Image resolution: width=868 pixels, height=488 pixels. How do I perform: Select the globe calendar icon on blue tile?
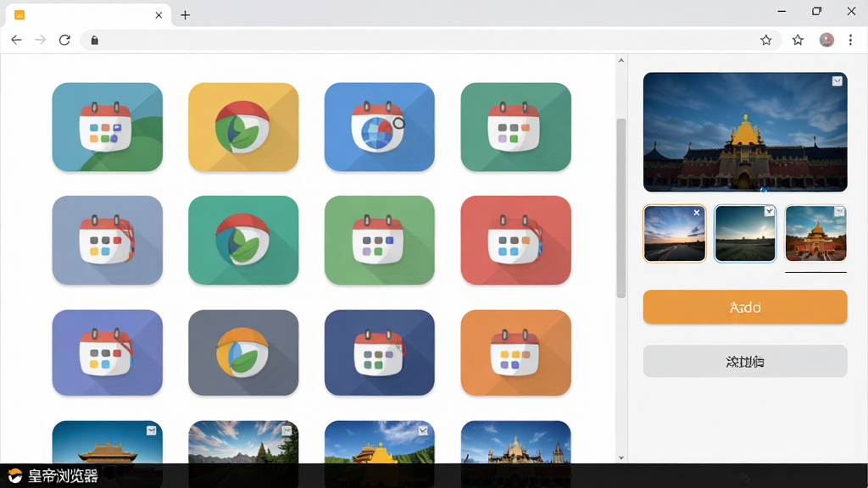point(380,127)
